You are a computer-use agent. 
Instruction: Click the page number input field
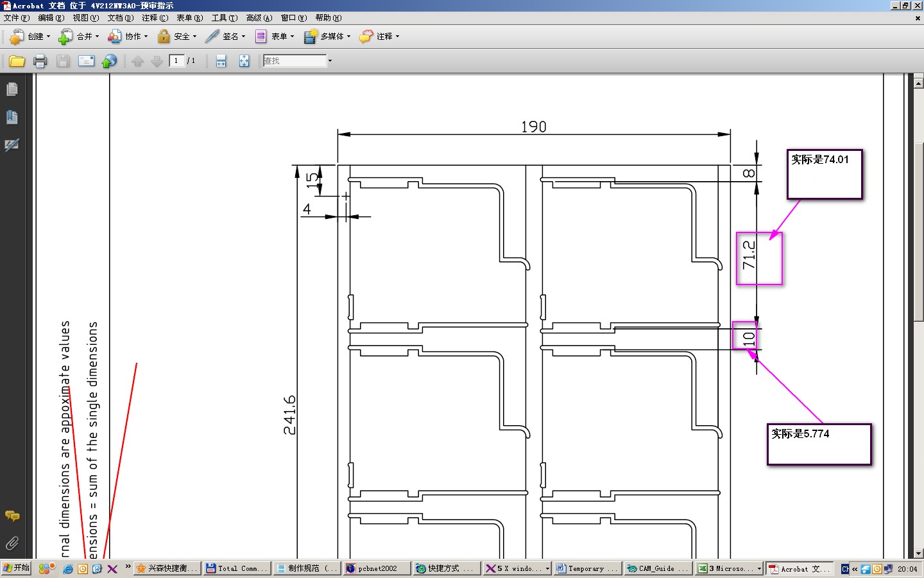[x=176, y=61]
